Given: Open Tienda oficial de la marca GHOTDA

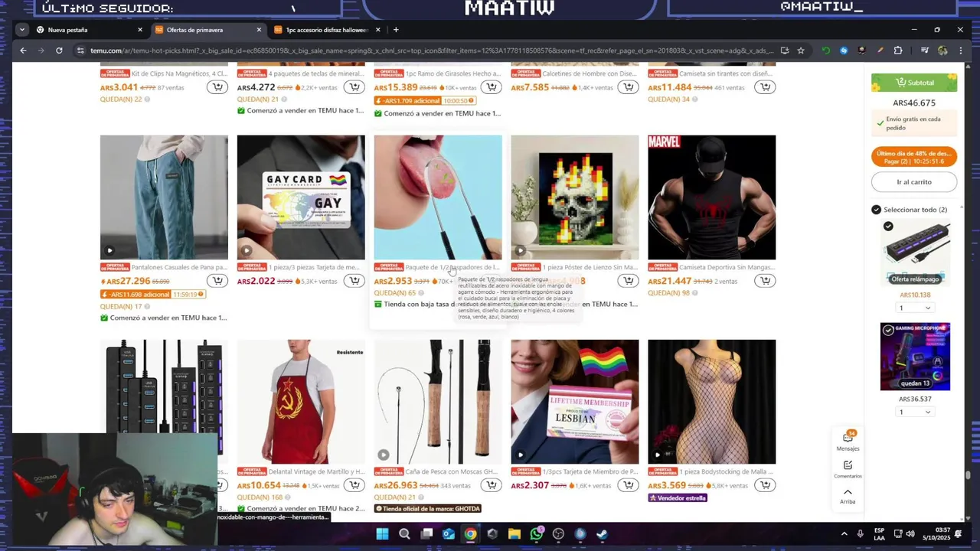Looking at the screenshot, I should [x=427, y=508].
